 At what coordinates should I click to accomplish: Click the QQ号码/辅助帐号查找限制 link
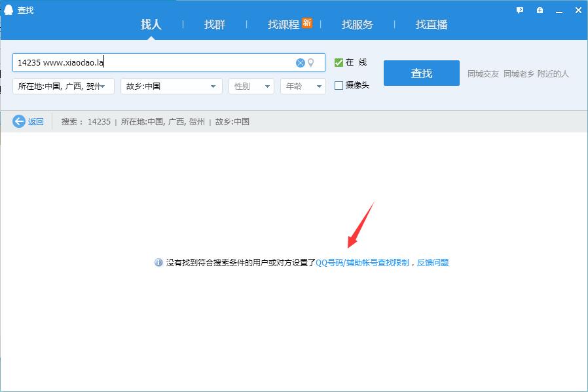pyautogui.click(x=362, y=262)
